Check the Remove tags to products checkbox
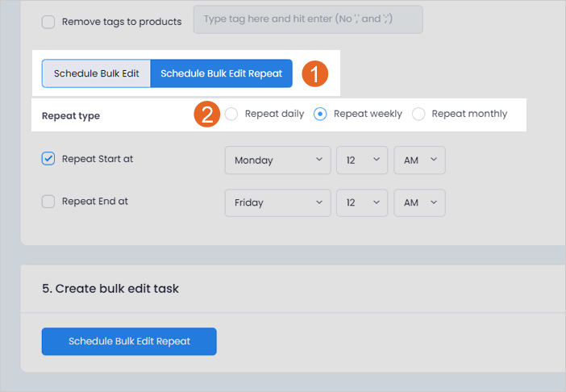Image resolution: width=566 pixels, height=392 pixels. coord(48,22)
